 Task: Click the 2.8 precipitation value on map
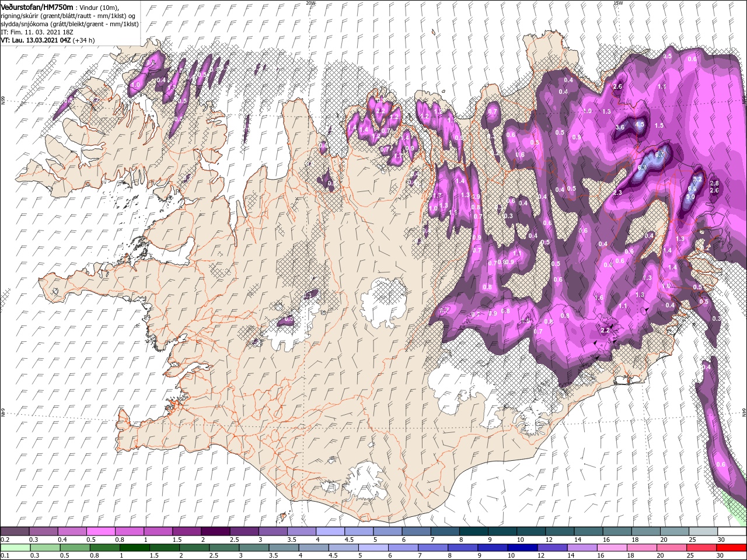pos(714,184)
